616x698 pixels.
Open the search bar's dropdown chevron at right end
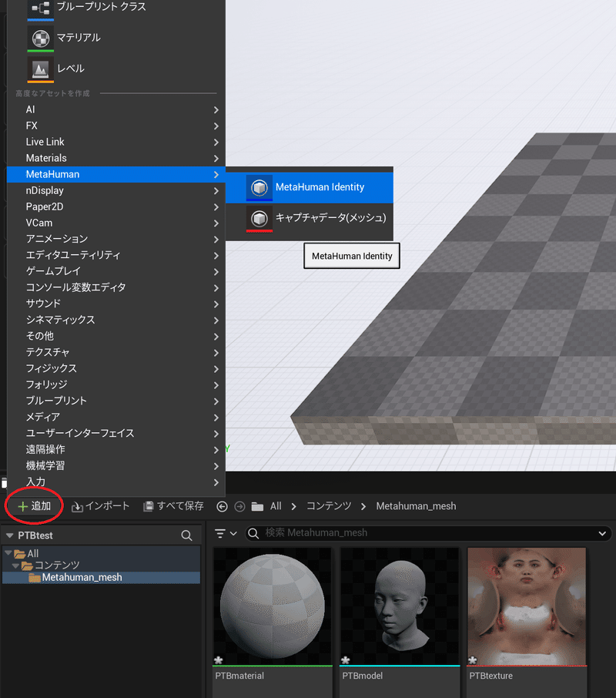click(602, 533)
